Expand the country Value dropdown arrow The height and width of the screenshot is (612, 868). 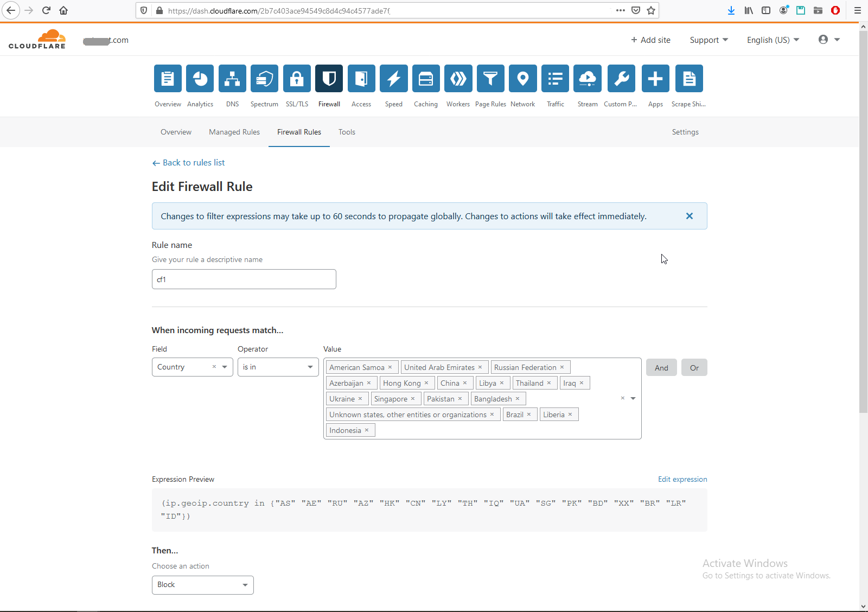633,398
